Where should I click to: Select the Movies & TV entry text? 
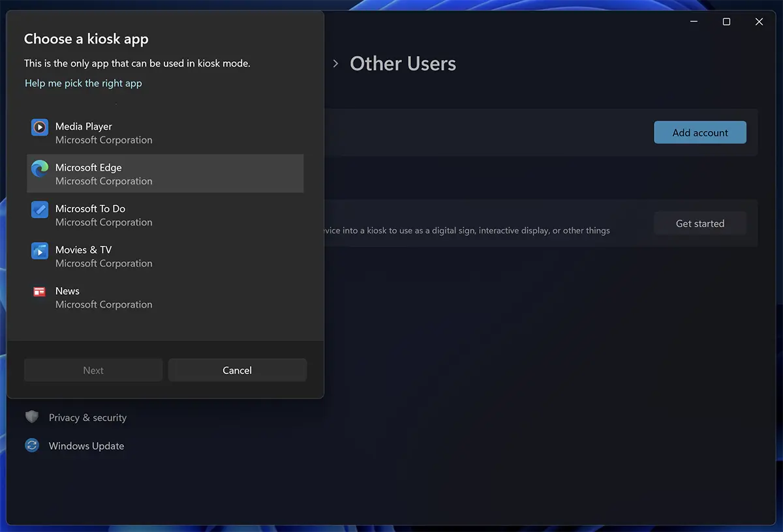coord(84,250)
